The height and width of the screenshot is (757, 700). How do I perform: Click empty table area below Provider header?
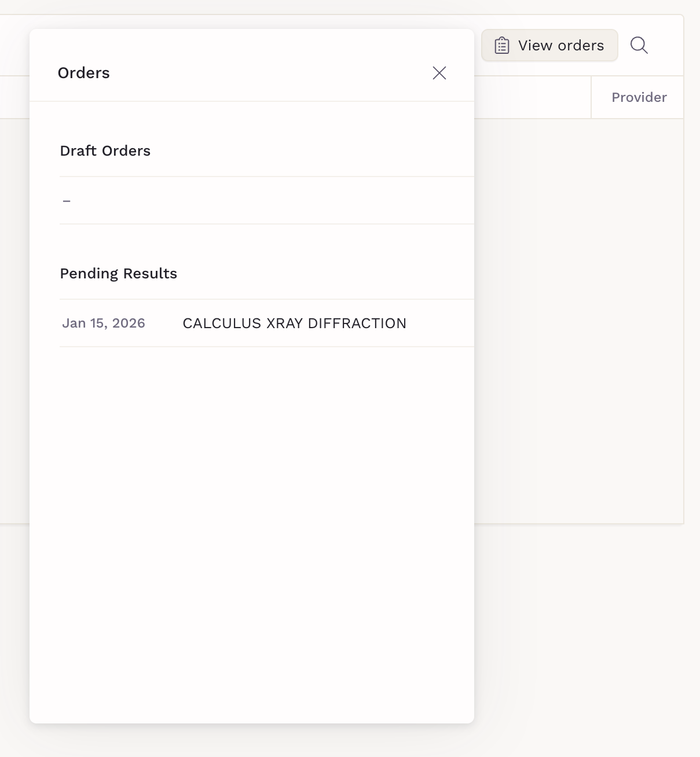pyautogui.click(x=579, y=318)
